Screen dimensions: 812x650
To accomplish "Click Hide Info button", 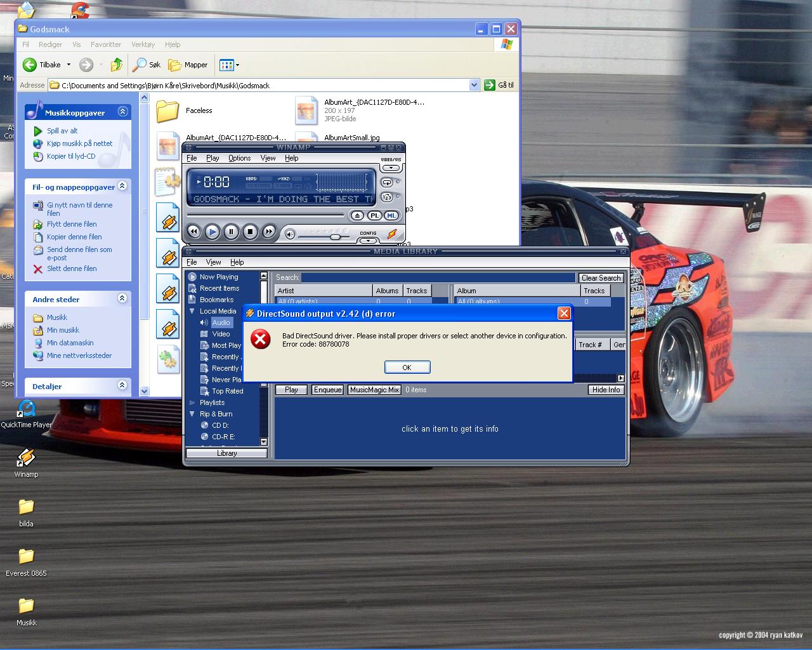I will click(x=606, y=390).
